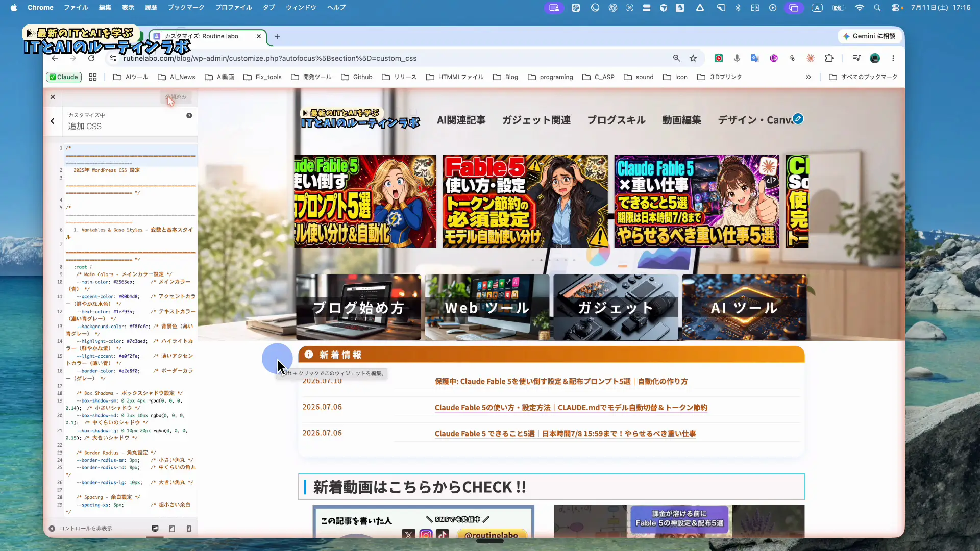
Task: Click the browser back arrow
Action: point(55,58)
